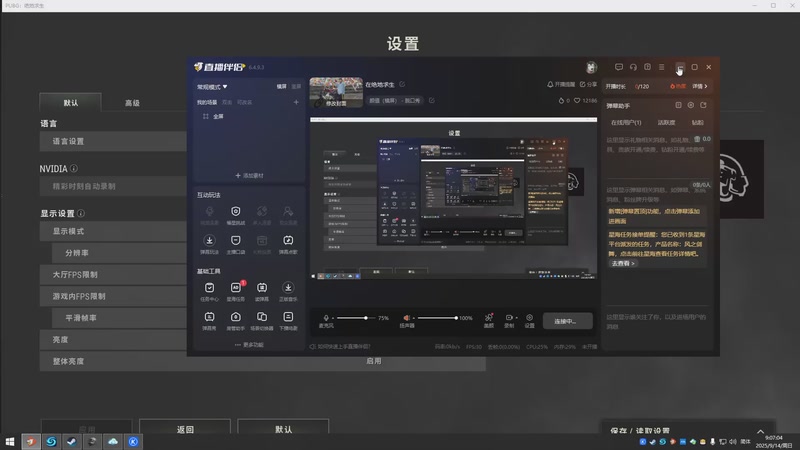Open the headset support icon in title bar
The width and height of the screenshot is (800, 450).
point(633,67)
